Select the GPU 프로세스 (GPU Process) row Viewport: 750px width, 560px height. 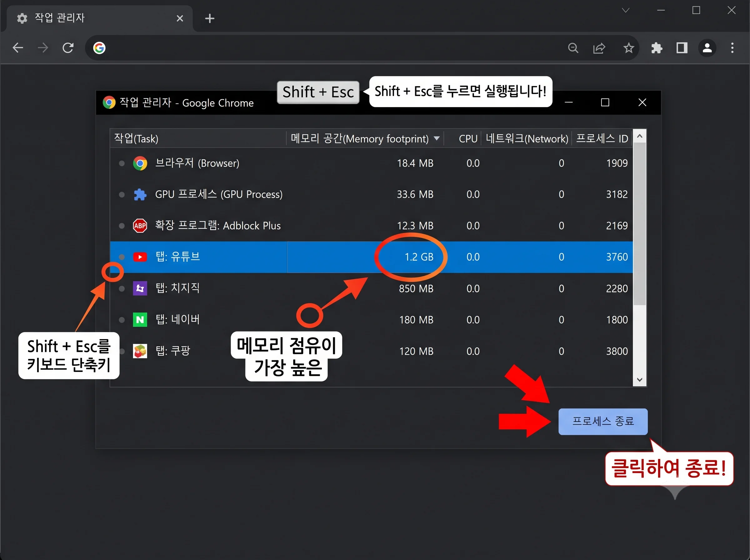pyautogui.click(x=372, y=195)
